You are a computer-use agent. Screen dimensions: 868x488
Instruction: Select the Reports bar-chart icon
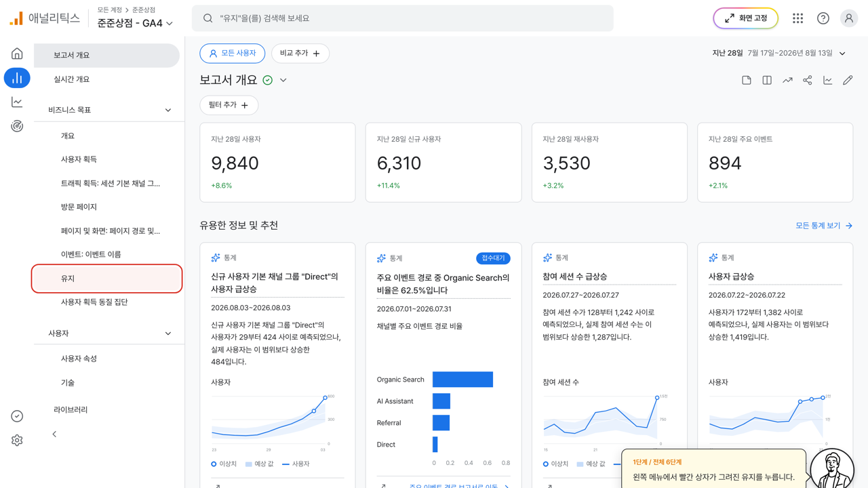tap(17, 78)
